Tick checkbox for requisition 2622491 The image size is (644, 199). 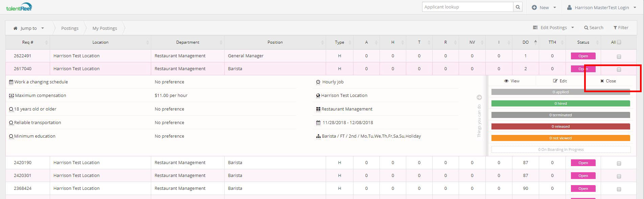pos(619,57)
